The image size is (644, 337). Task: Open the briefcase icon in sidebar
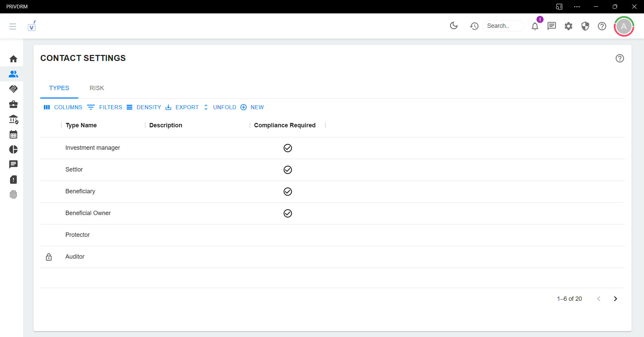pos(13,104)
